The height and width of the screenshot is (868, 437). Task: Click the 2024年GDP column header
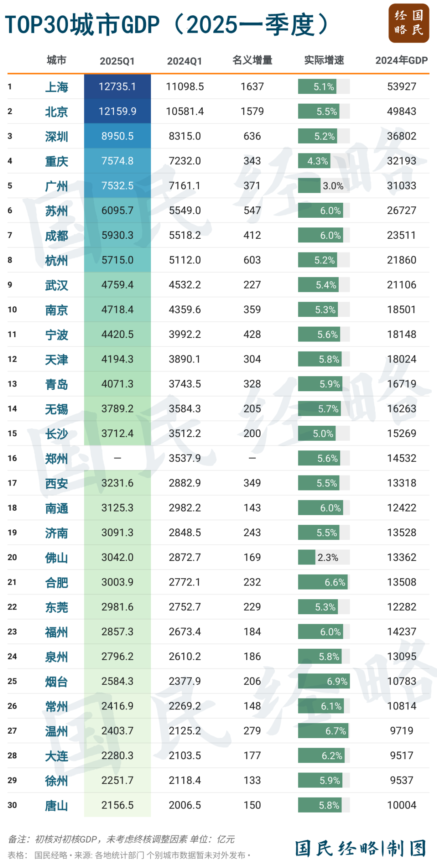pyautogui.click(x=401, y=60)
